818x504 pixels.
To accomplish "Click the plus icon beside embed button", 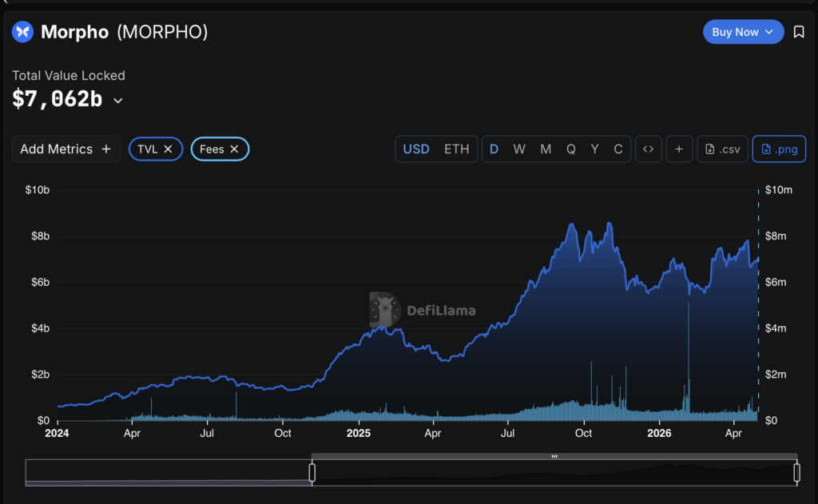I will [679, 149].
